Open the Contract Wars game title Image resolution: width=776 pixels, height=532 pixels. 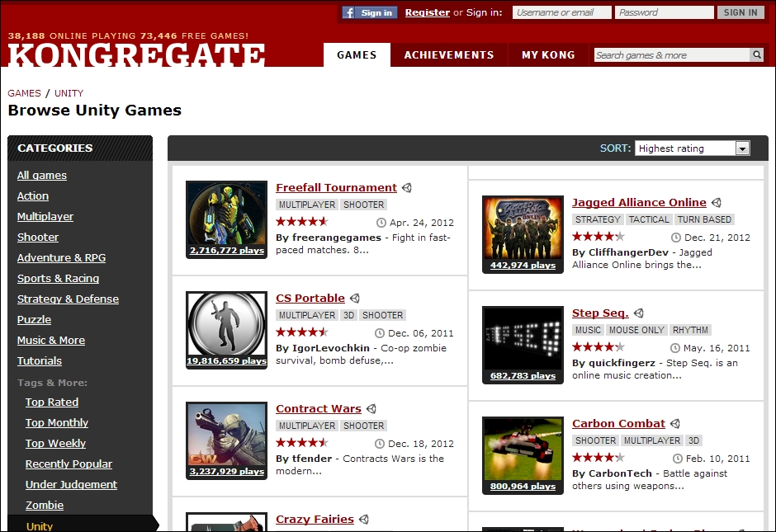318,409
